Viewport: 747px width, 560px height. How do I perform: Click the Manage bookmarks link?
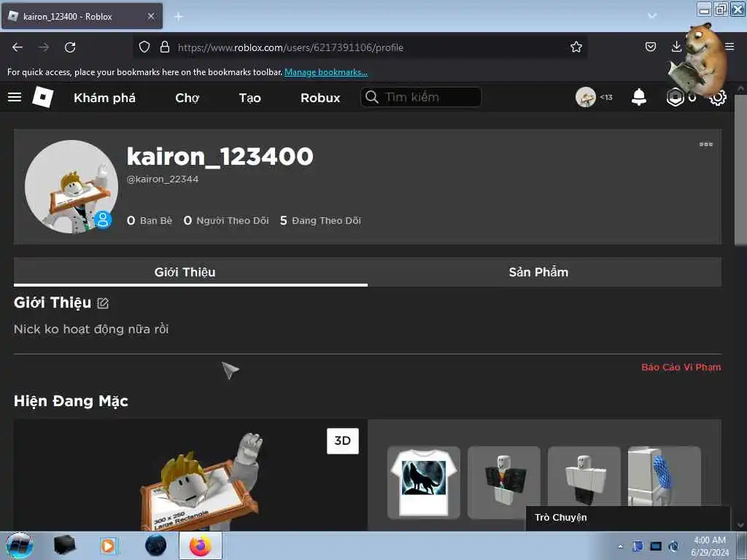(x=326, y=72)
